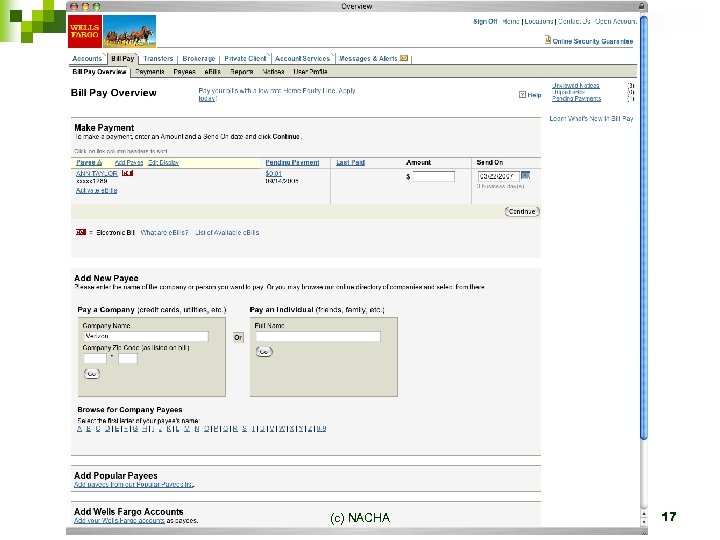The image size is (720, 540).
Task: Click Add your Wells Fargo accounts link
Action: [x=119, y=521]
